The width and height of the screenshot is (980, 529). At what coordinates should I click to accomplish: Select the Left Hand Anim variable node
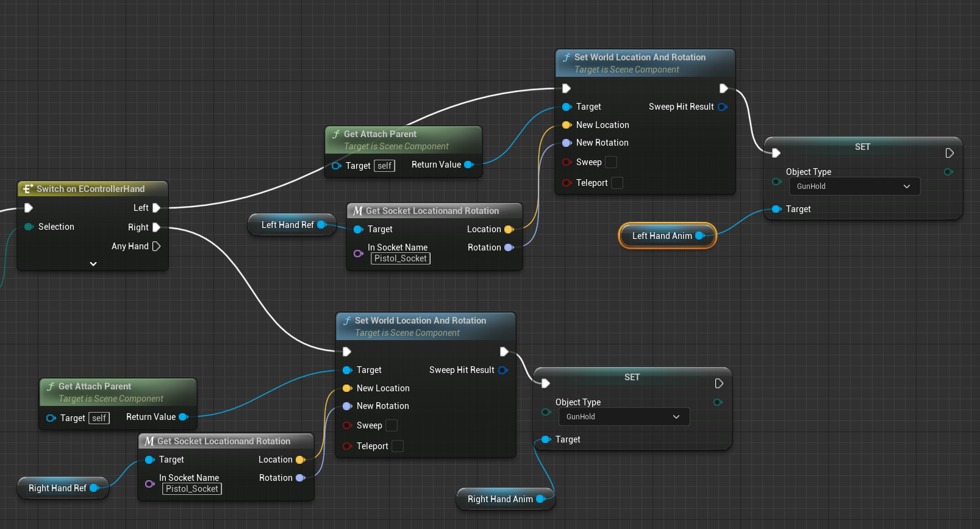pos(661,236)
